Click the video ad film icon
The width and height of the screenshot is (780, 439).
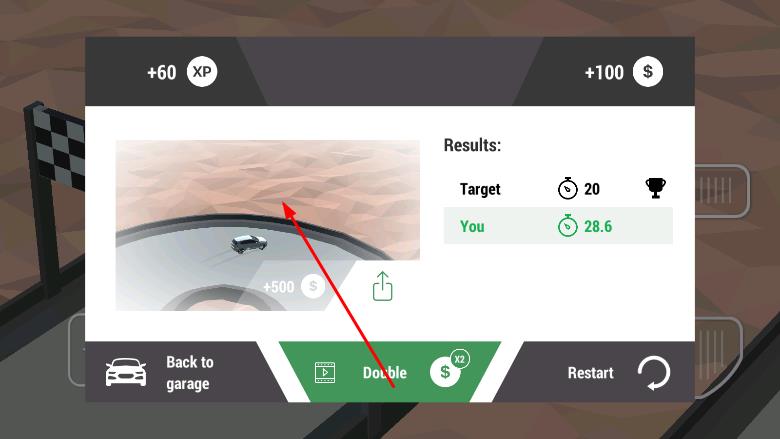click(325, 372)
